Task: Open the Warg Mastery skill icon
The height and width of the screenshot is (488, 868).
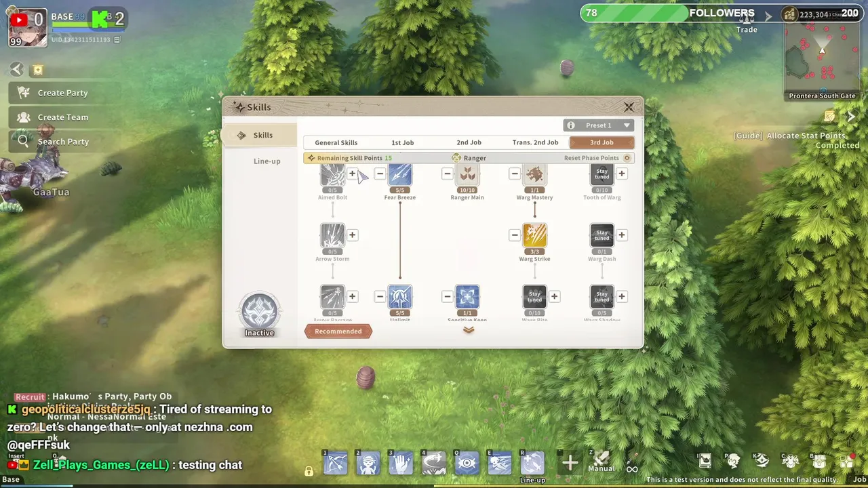Action: (x=534, y=175)
